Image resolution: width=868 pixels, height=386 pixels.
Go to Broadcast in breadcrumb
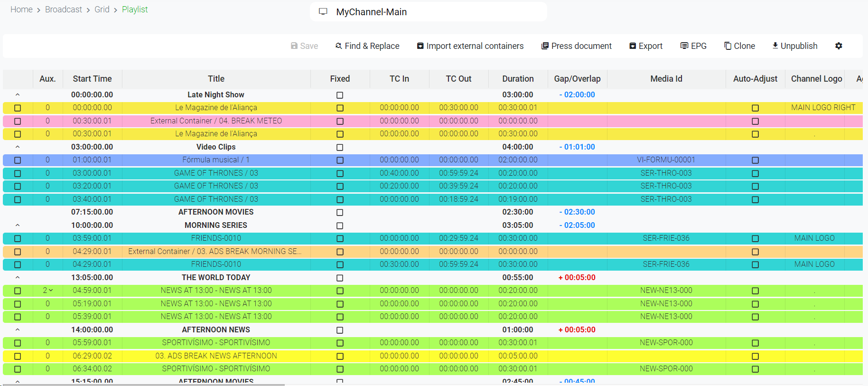coord(64,9)
